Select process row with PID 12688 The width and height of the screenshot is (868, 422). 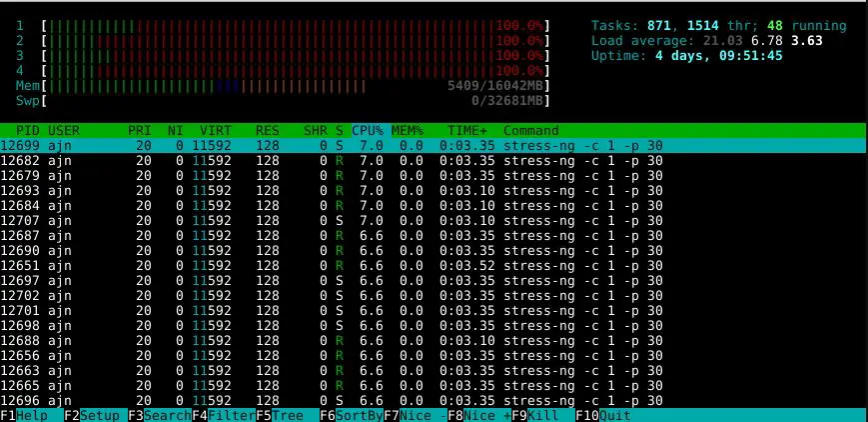pyautogui.click(x=433, y=340)
